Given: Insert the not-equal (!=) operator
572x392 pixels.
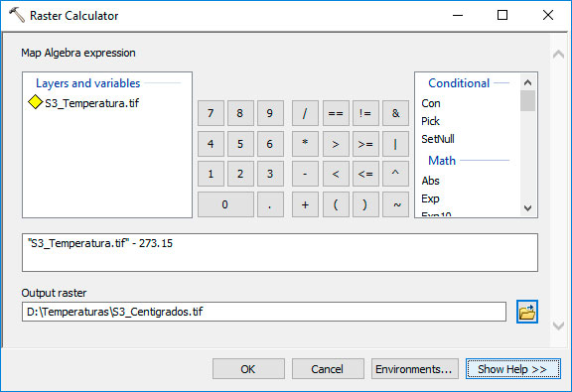Looking at the screenshot, I should [x=365, y=113].
